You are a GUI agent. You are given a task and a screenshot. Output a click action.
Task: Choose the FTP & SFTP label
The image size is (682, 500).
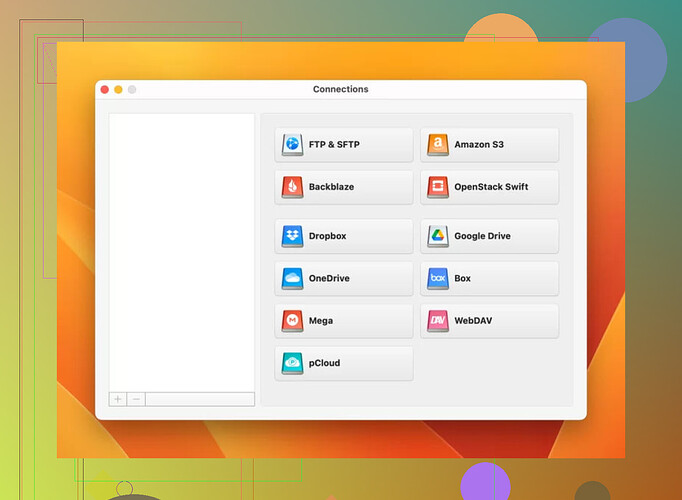tap(334, 144)
